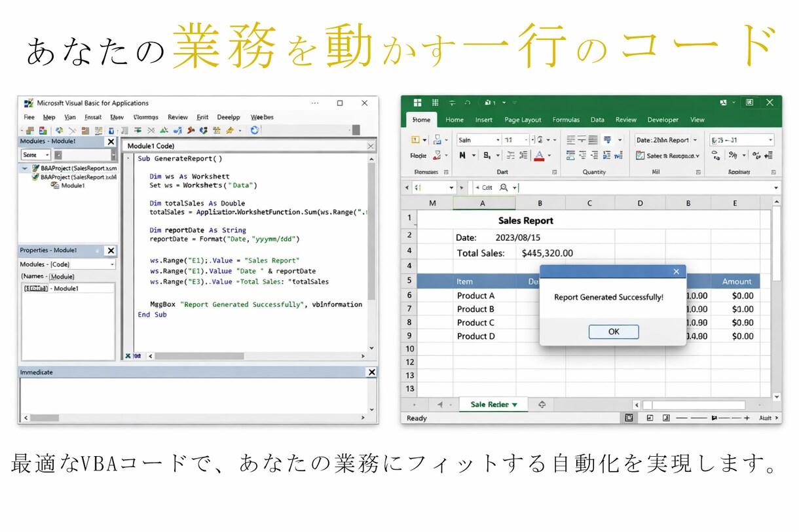Click the Sub GenerateReport() code line
This screenshot has width=799, height=532.
(180, 158)
